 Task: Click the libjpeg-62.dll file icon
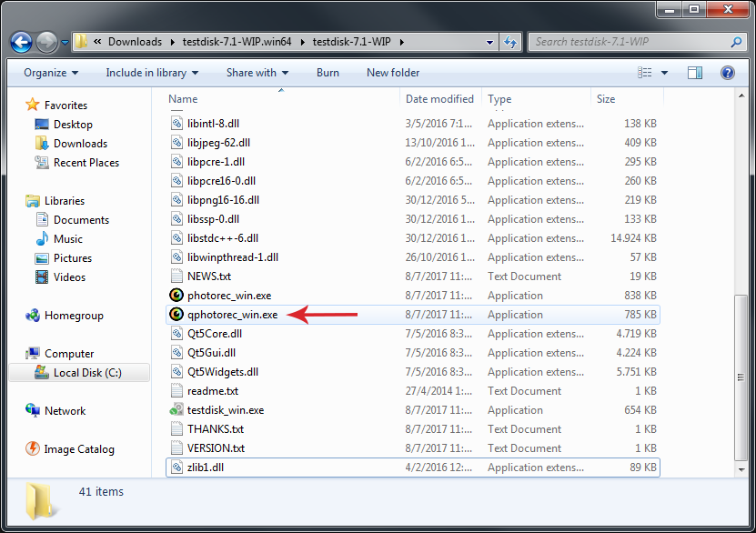tap(177, 142)
